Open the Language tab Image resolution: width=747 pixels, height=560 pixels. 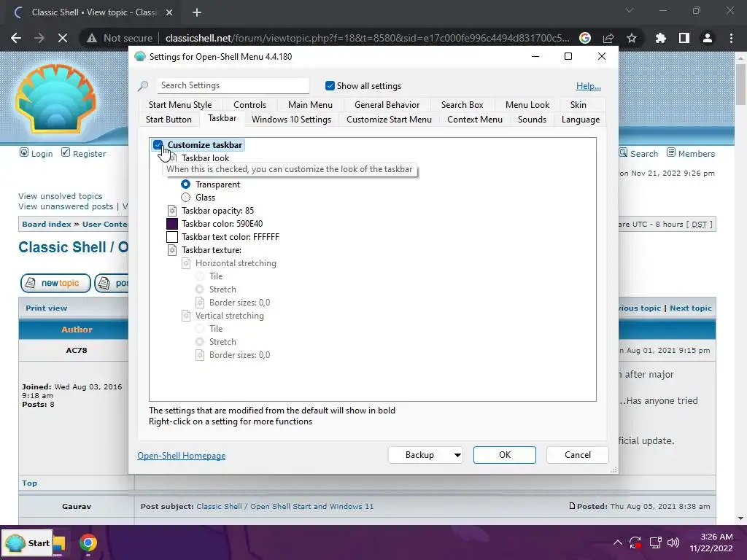[x=580, y=120]
